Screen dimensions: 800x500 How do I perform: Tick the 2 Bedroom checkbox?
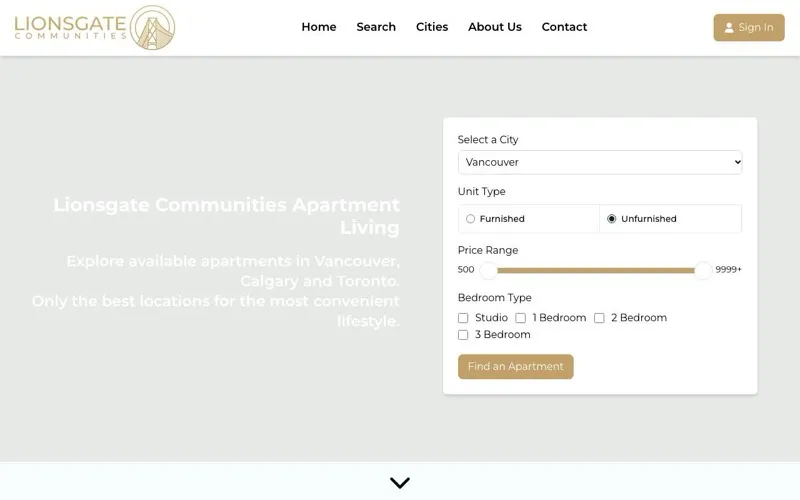[599, 318]
